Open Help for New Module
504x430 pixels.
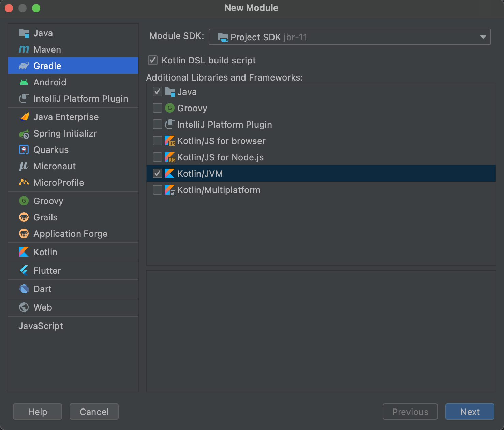coord(38,412)
